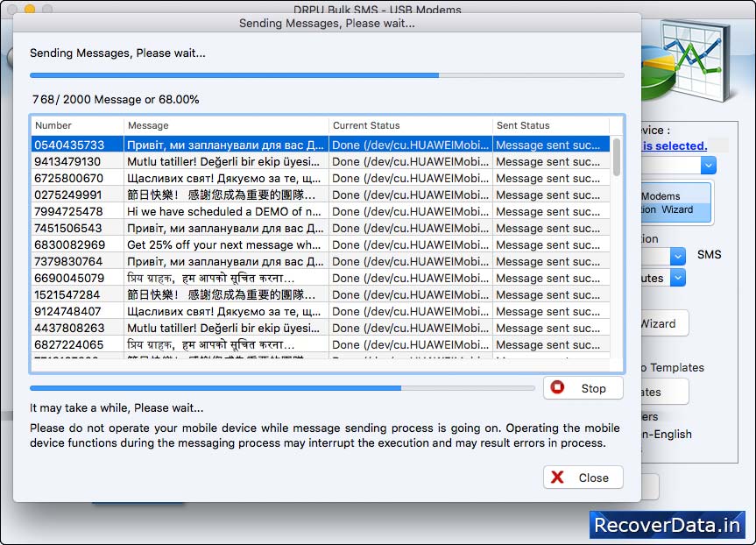The height and width of the screenshot is (545, 756).
Task: Click the Modems Wizard option in main window
Action: pos(675,202)
